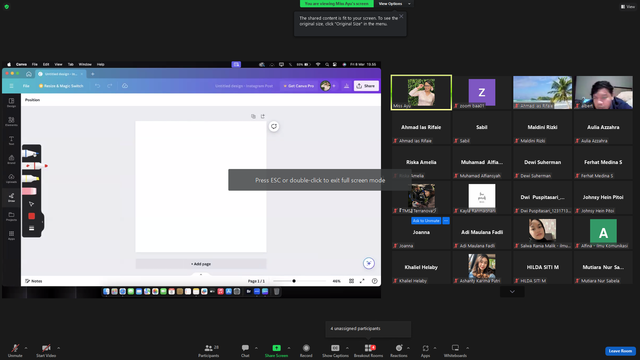Click the Leave Room button
640x360 pixels.
[620, 351]
